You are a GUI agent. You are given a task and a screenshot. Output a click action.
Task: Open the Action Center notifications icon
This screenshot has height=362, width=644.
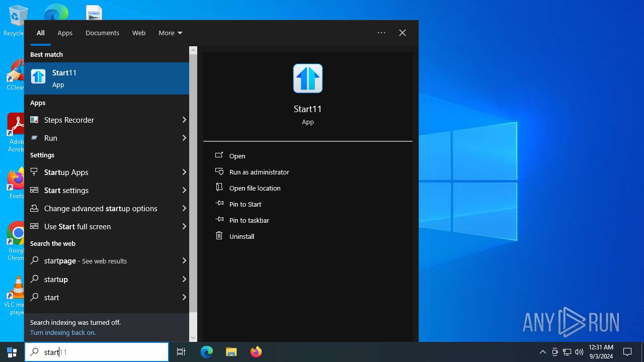pos(627,352)
